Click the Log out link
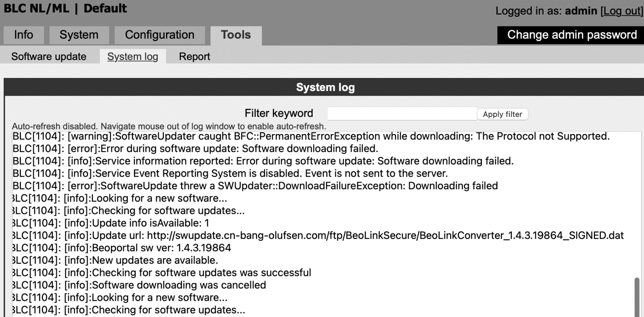This screenshot has height=317, width=644. click(x=622, y=11)
